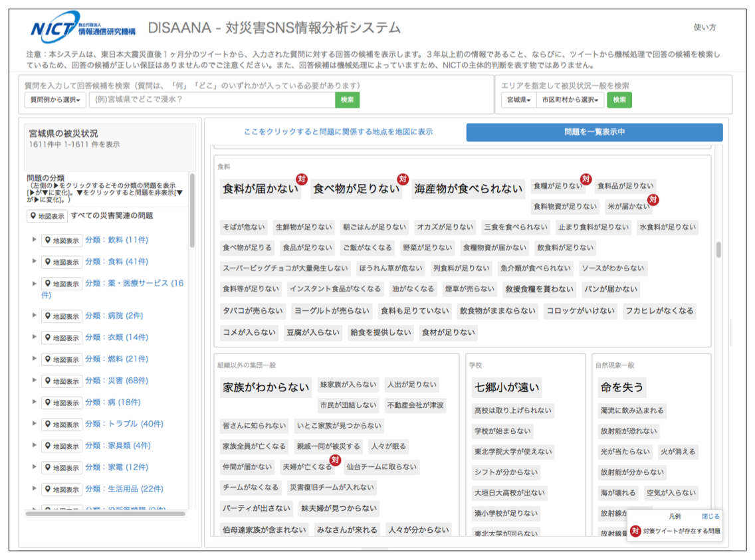Switch to 問題を一覧表示中 tab
The width and height of the screenshot is (755, 560).
point(594,132)
